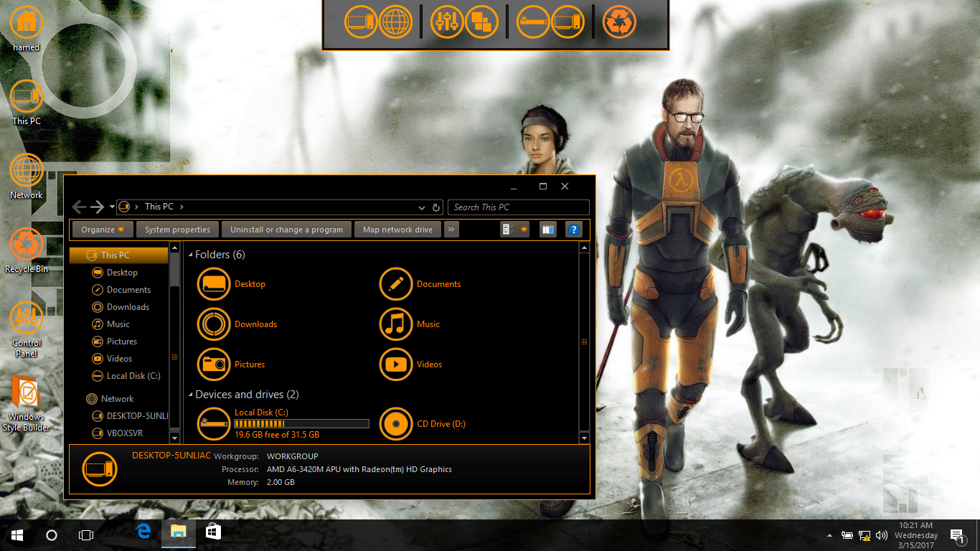Open the Pictures folder in main pane

(x=213, y=364)
